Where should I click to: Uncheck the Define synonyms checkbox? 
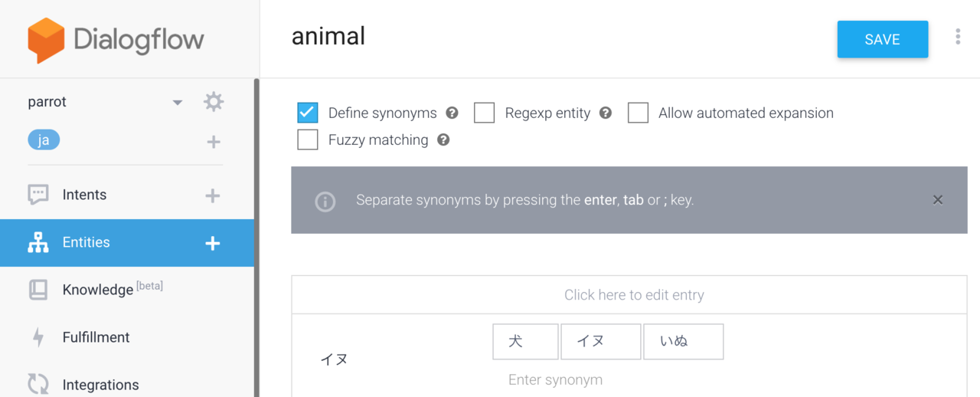[307, 113]
